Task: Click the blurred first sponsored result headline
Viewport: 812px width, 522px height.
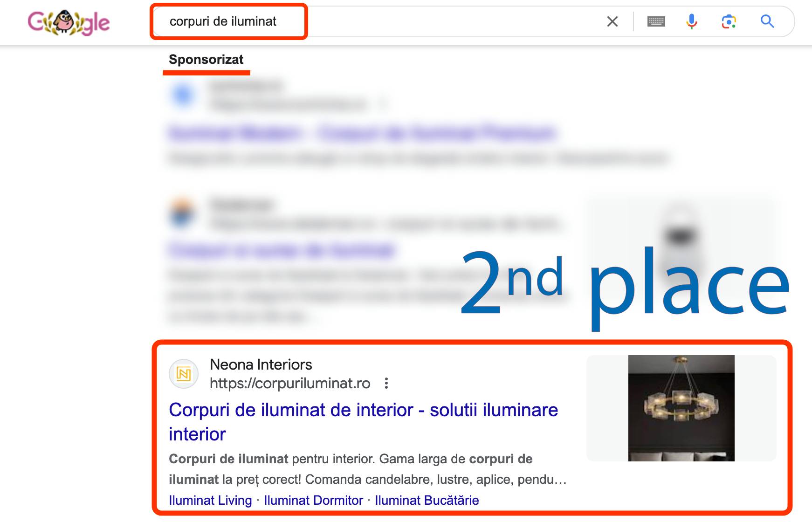Action: [x=362, y=133]
